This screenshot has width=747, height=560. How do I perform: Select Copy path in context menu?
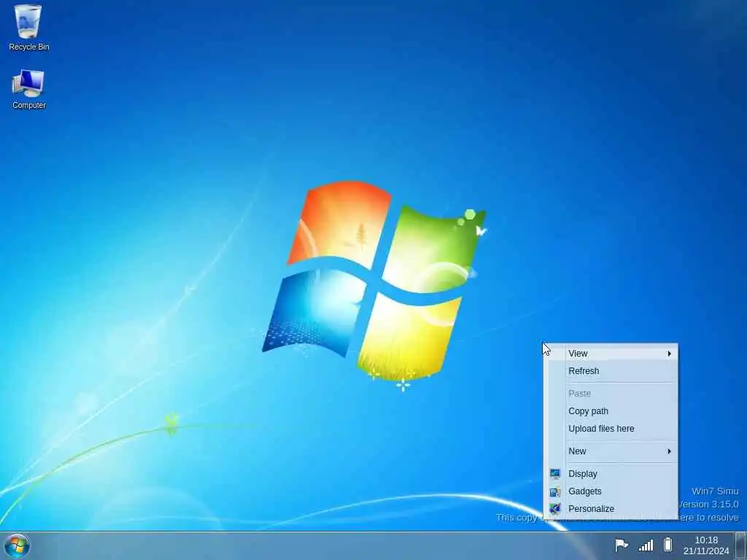click(611, 411)
